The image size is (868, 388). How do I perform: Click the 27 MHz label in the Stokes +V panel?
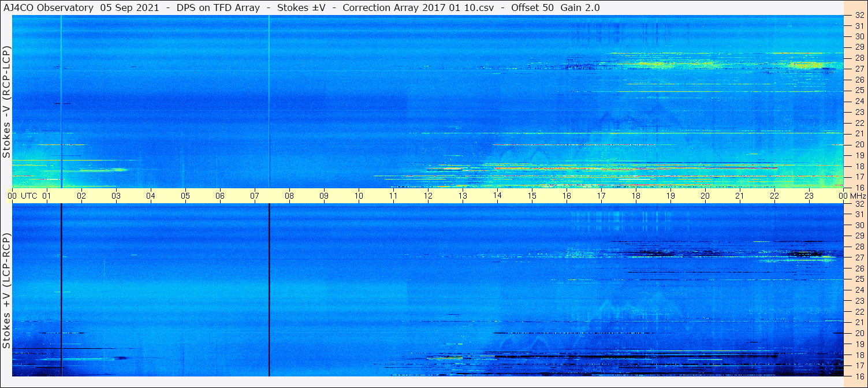(x=859, y=258)
